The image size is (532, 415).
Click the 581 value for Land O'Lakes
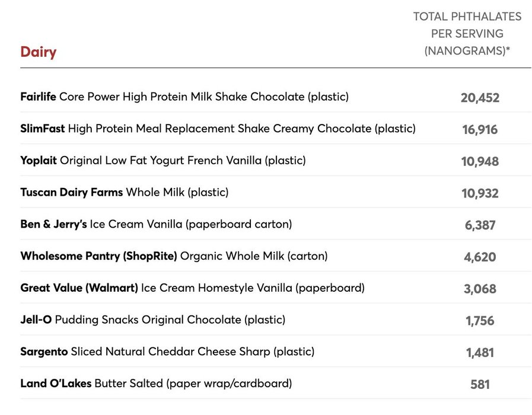480,385
